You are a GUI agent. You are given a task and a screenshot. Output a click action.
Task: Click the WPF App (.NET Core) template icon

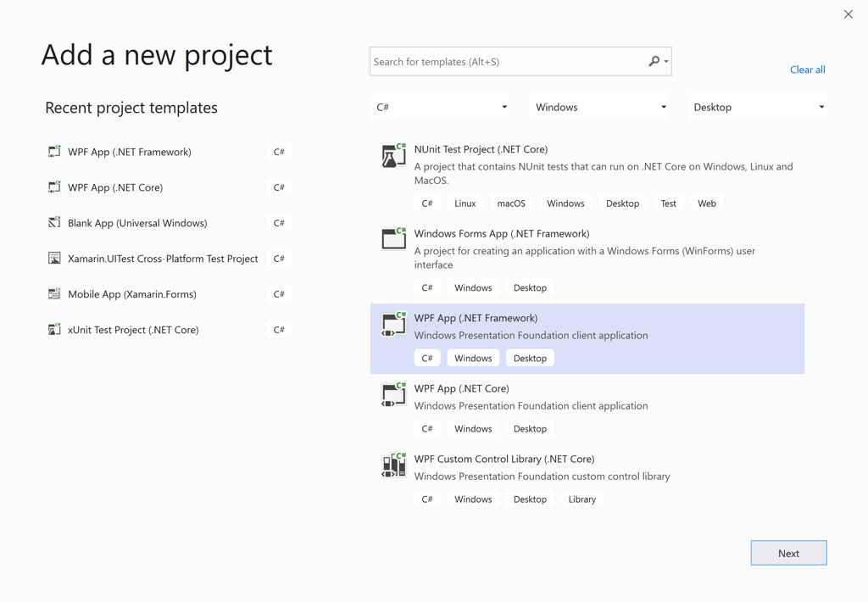392,394
